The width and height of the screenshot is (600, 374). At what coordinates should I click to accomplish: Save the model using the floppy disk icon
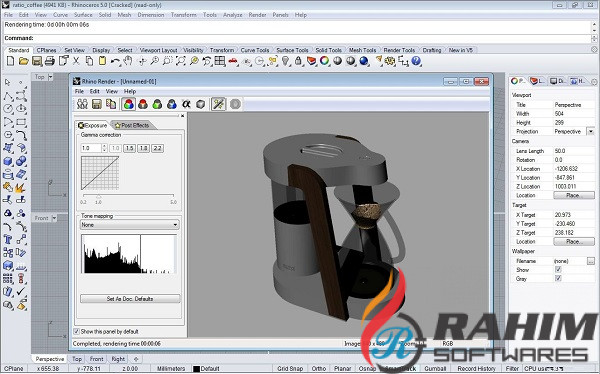click(x=37, y=61)
